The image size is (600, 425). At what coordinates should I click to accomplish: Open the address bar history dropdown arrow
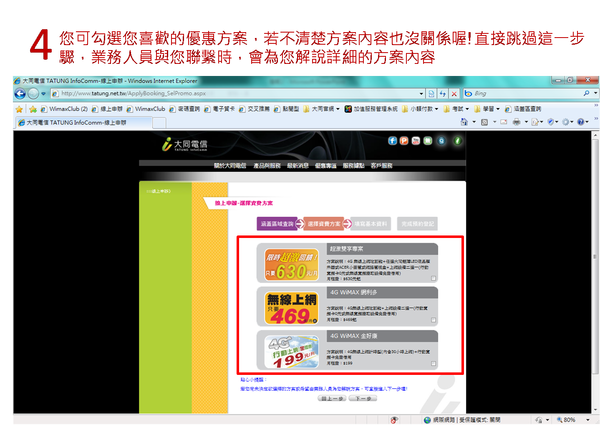421,93
